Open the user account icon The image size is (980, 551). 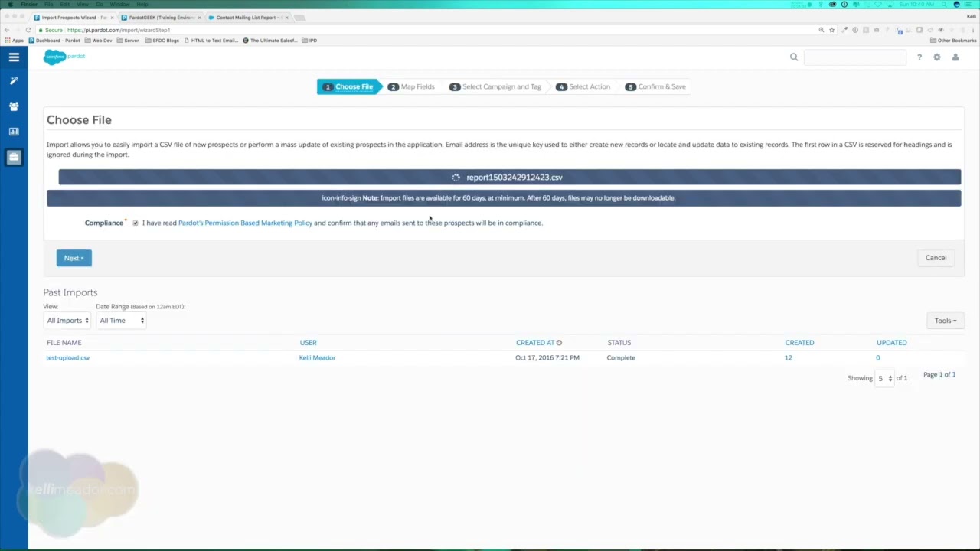coord(955,57)
